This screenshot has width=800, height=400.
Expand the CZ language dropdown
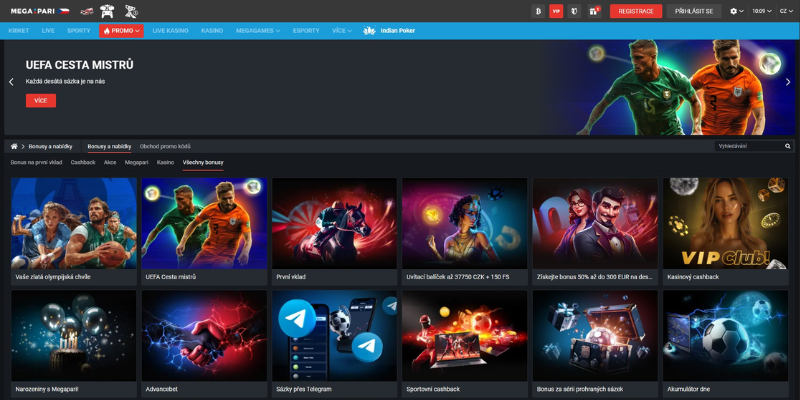tap(786, 11)
